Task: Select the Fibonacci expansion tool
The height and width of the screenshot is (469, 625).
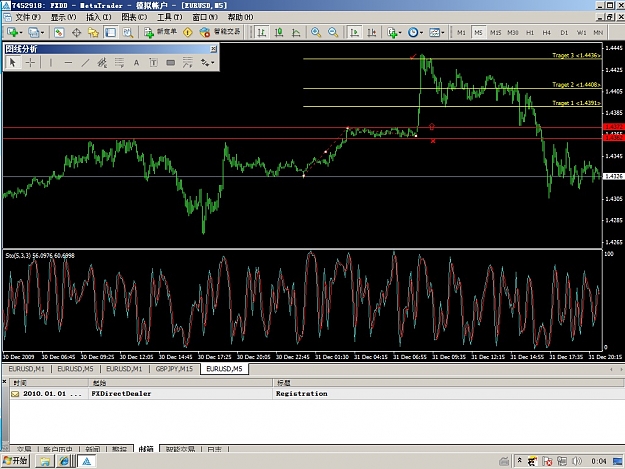Action: pos(188,63)
